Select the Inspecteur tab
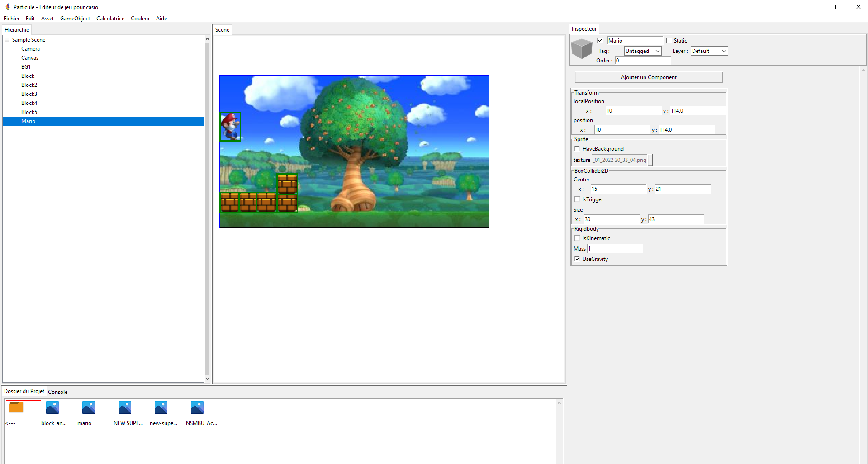 click(584, 29)
